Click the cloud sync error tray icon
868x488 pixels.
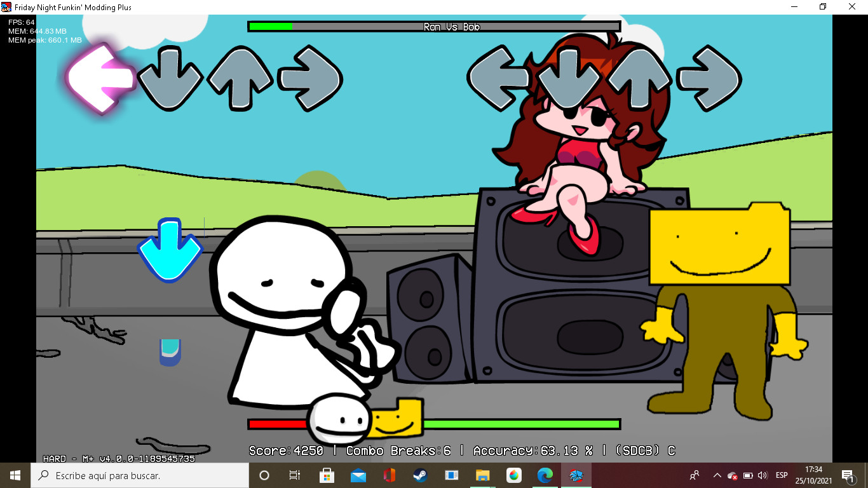coord(733,475)
